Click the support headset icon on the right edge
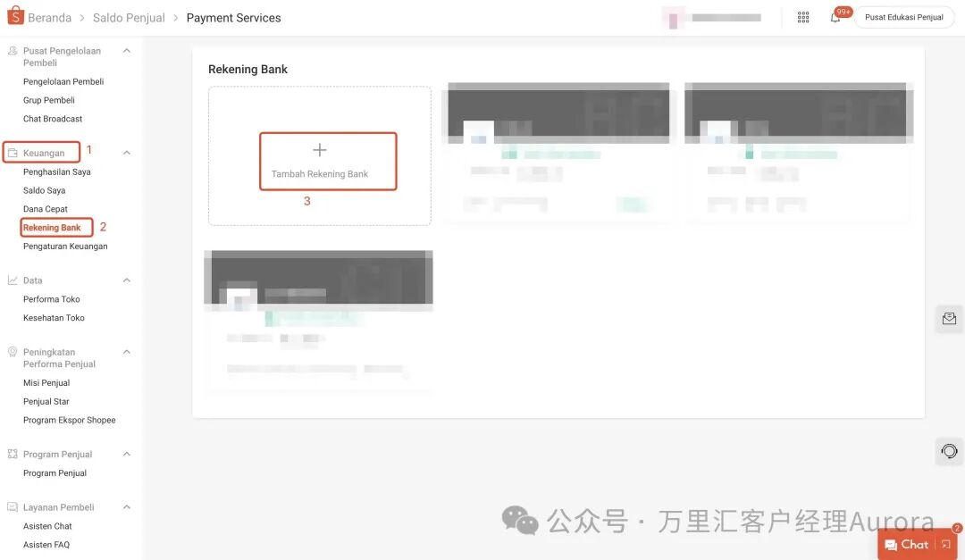The image size is (965, 560). coord(949,451)
